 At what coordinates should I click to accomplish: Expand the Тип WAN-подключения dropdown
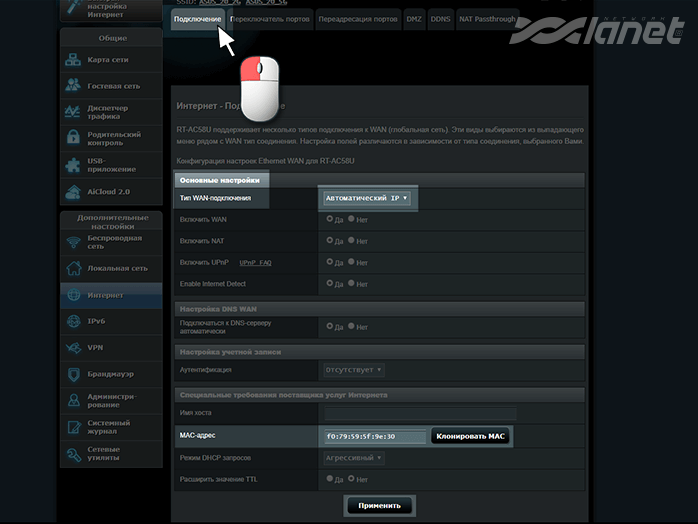(366, 198)
